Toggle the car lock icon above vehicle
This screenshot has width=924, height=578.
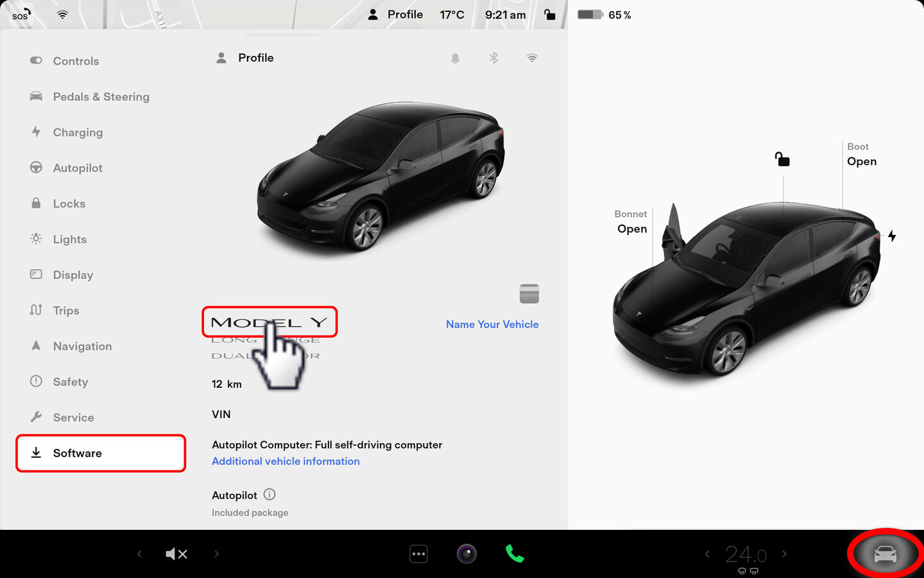(782, 159)
